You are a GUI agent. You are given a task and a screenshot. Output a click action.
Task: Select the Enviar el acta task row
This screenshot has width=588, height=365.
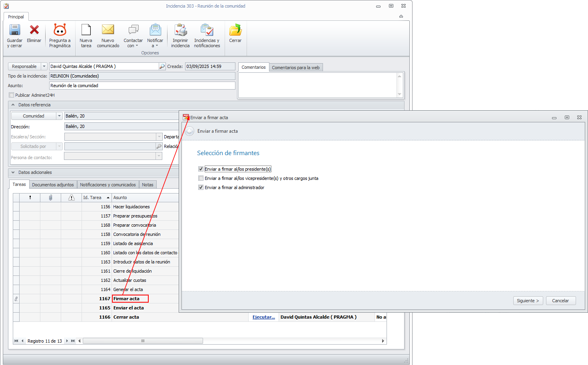96,308
